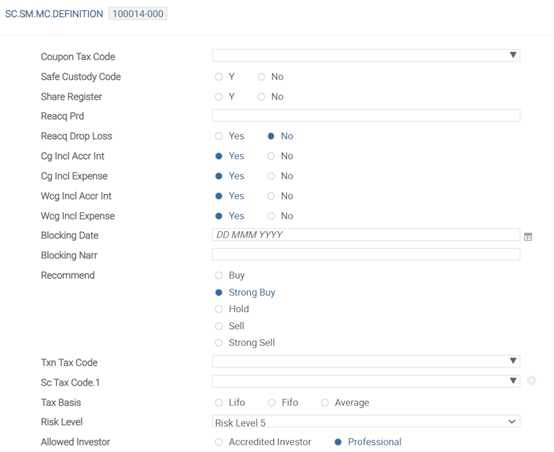Focus the Blocking Narr input field
The width and height of the screenshot is (554, 452).
click(x=366, y=254)
